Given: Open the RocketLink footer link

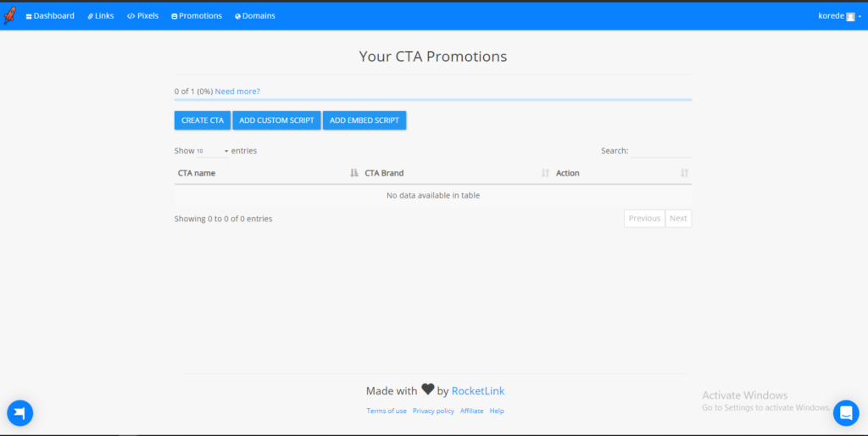Looking at the screenshot, I should [x=478, y=391].
